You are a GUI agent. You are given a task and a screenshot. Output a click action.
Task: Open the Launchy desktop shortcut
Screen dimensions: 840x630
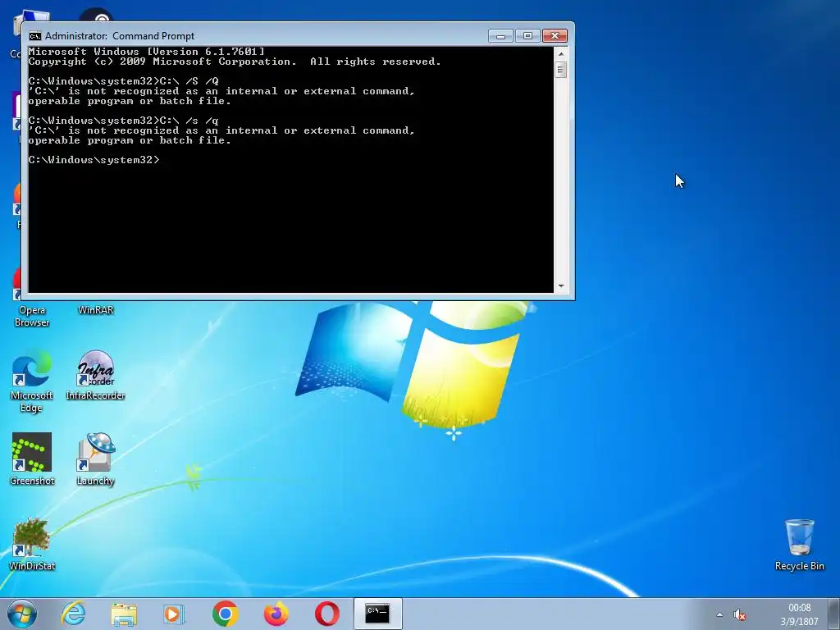(x=95, y=459)
